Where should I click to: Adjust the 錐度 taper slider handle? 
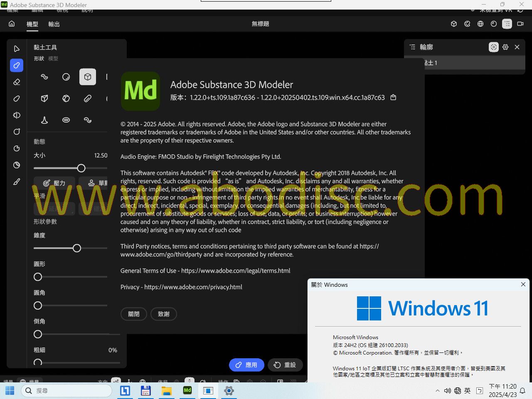point(77,248)
